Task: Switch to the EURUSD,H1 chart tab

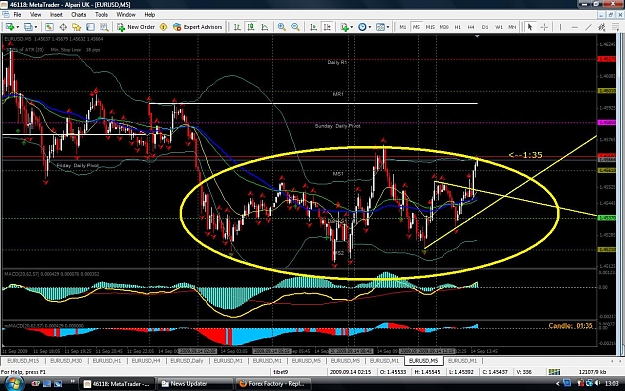Action: (107, 361)
